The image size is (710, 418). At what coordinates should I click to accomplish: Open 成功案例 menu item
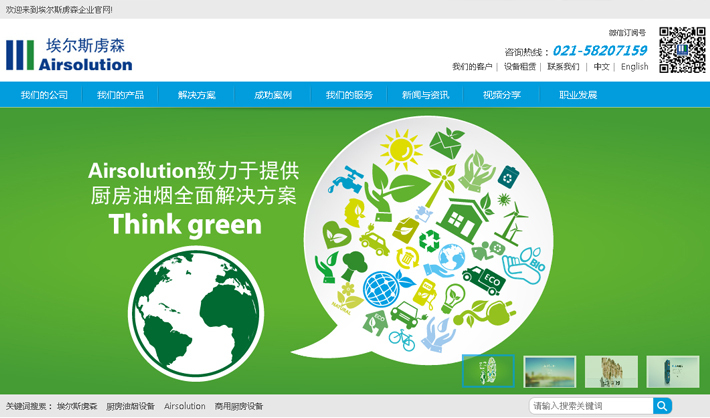[273, 95]
